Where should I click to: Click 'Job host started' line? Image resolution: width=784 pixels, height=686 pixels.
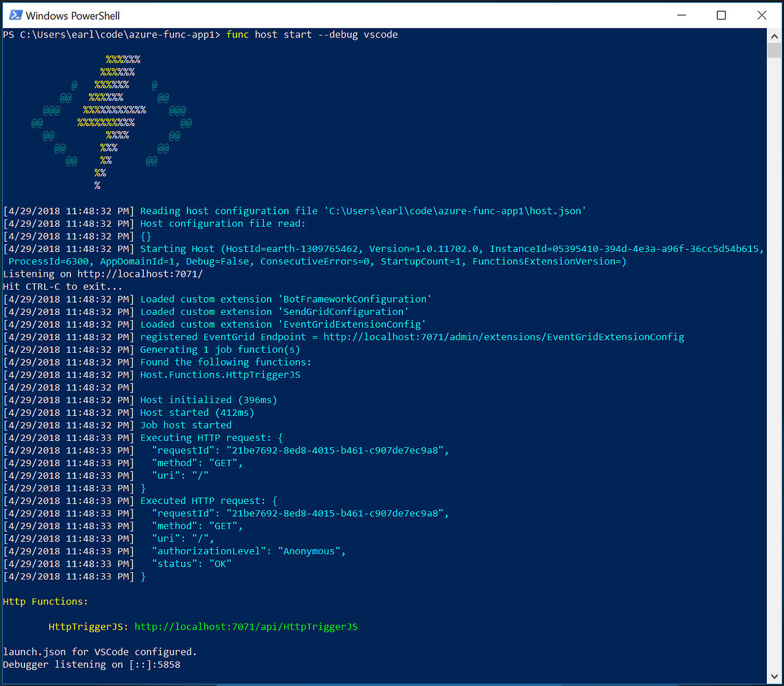pos(118,425)
